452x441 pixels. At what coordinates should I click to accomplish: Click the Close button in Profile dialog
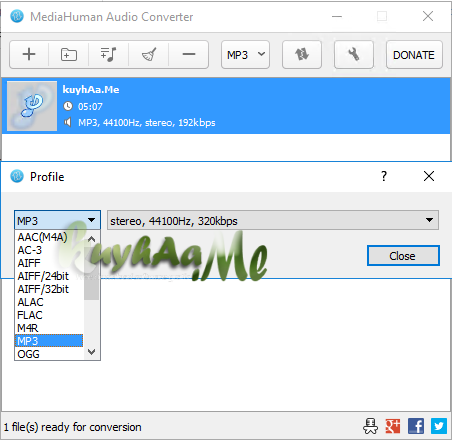(403, 256)
